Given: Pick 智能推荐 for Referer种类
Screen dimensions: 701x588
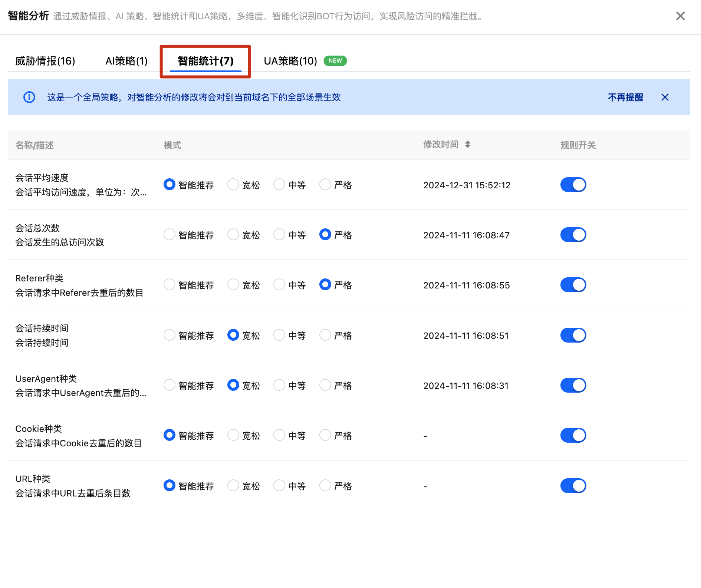Looking at the screenshot, I should [170, 284].
